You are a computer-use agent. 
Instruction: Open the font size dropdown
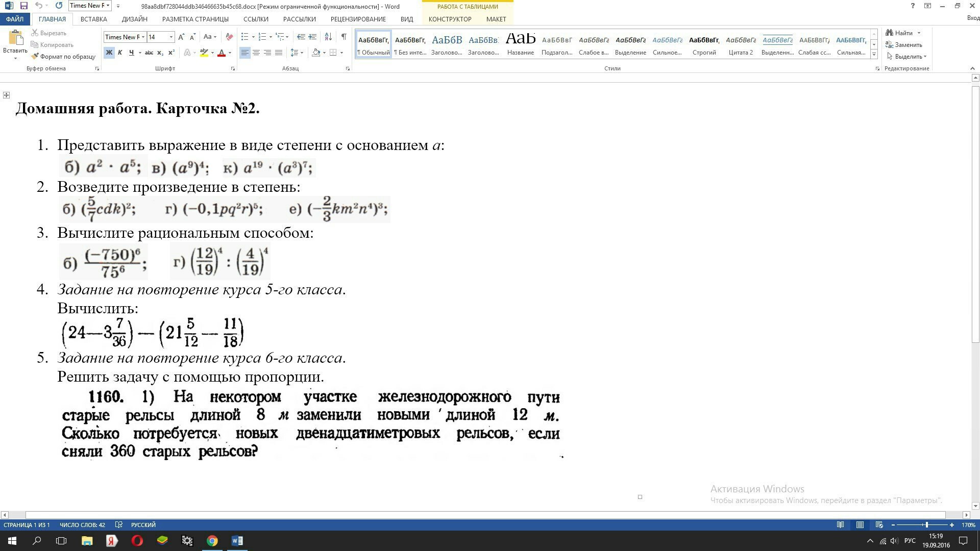coord(171,37)
